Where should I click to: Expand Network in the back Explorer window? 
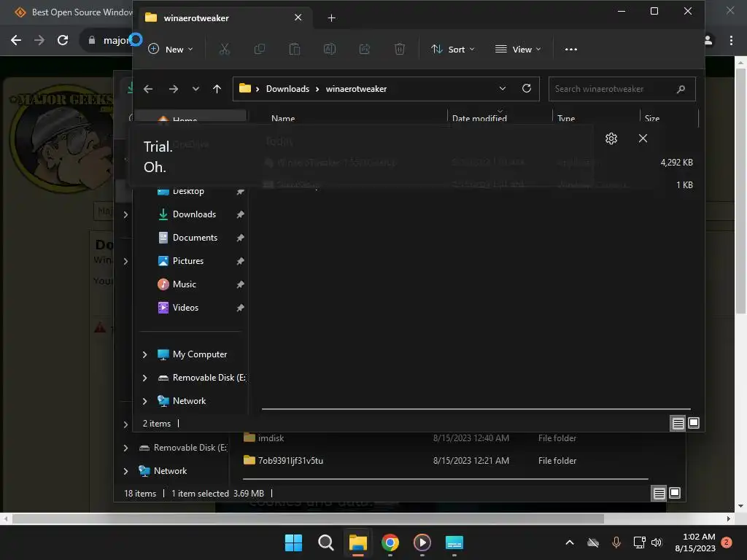pos(125,471)
